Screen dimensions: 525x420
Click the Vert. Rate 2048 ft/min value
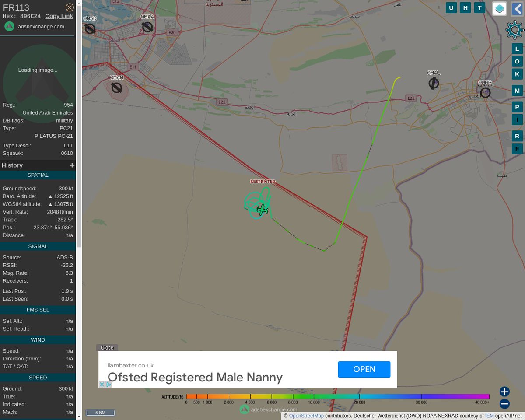pyautogui.click(x=60, y=212)
